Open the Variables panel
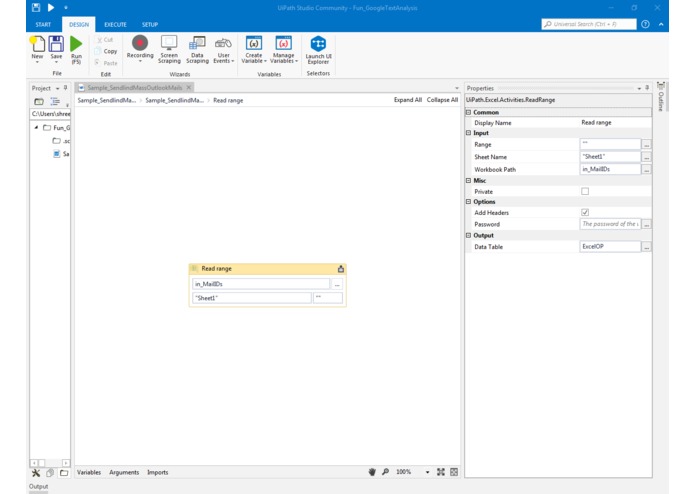The width and height of the screenshot is (695, 494). pyautogui.click(x=89, y=472)
